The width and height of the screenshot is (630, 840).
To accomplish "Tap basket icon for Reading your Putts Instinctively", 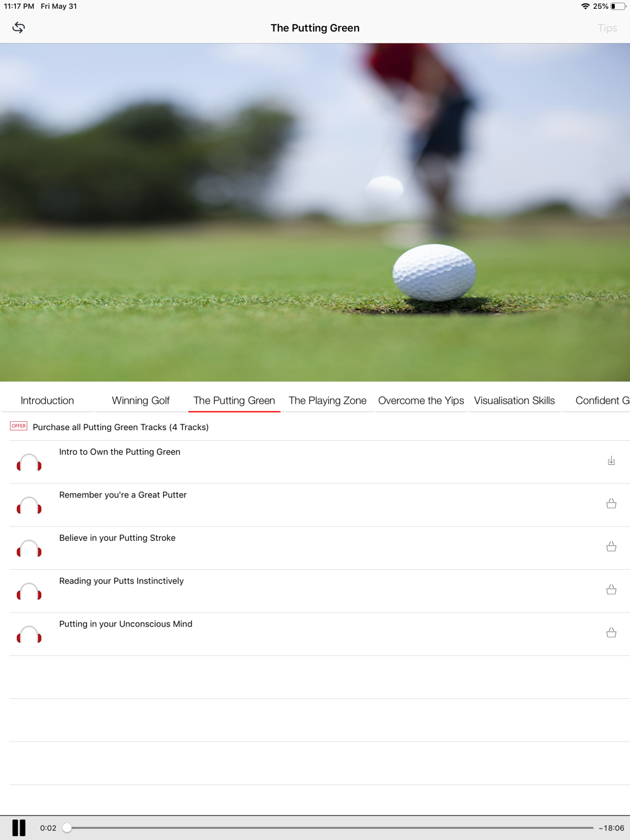I will click(x=611, y=590).
